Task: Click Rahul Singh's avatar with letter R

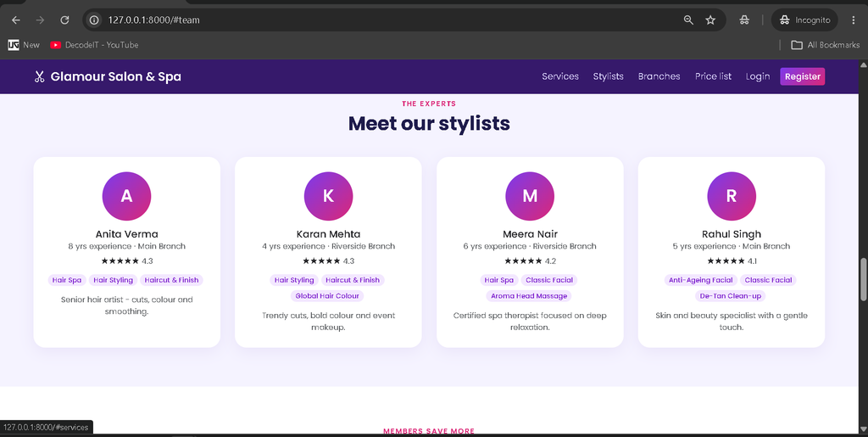Action: [x=732, y=196]
